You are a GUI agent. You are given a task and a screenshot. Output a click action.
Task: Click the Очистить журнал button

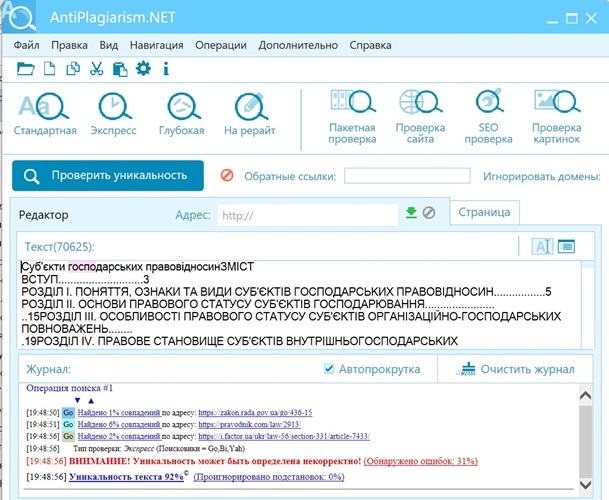tap(517, 369)
